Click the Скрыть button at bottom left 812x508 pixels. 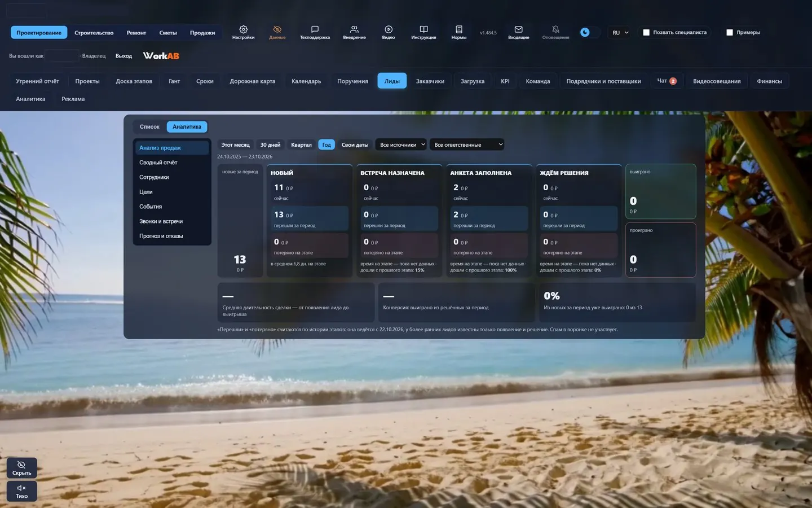[x=21, y=468]
